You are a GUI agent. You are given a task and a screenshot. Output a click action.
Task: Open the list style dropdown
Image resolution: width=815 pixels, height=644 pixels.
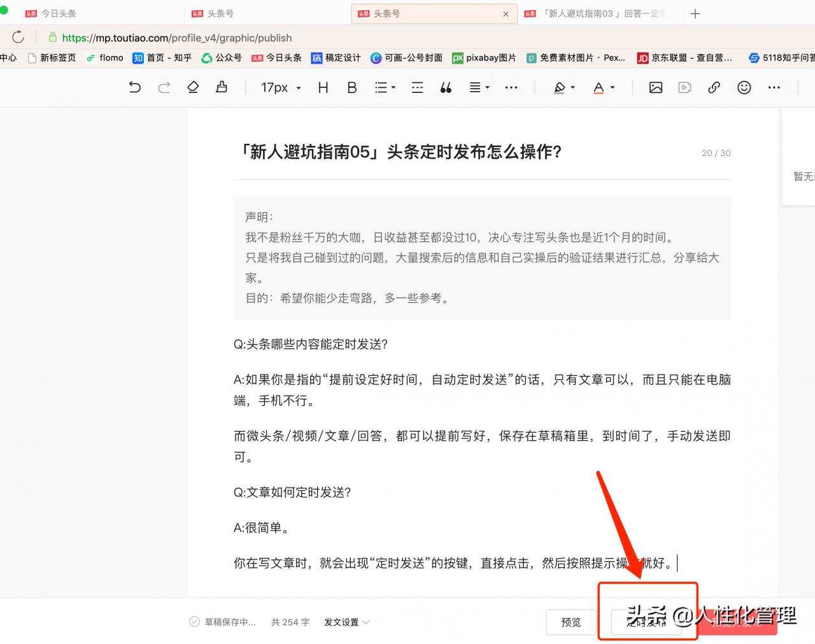(385, 87)
